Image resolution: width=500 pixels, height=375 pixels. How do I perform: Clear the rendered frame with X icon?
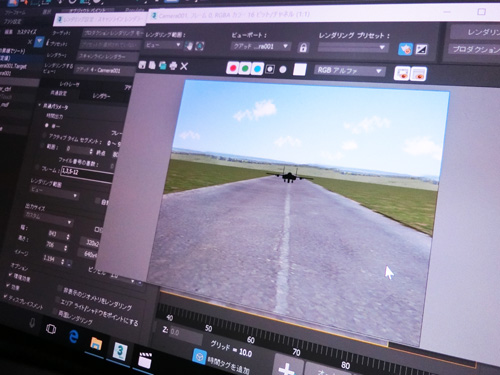(x=184, y=66)
